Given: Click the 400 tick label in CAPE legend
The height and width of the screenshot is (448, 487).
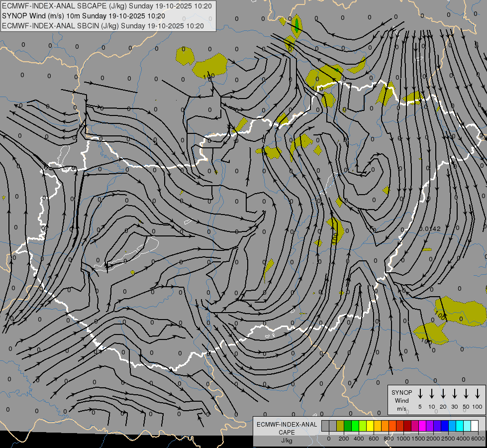Looking at the screenshot, I should tap(359, 439).
